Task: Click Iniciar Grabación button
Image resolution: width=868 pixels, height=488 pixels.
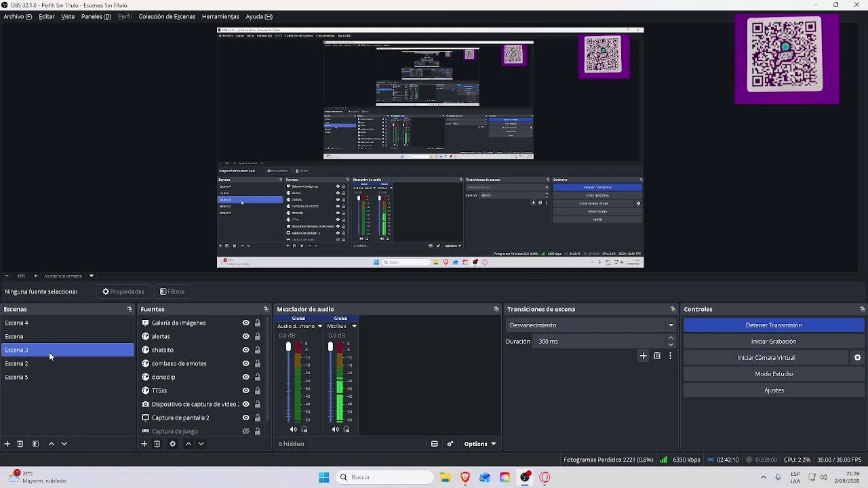Action: 774,342
